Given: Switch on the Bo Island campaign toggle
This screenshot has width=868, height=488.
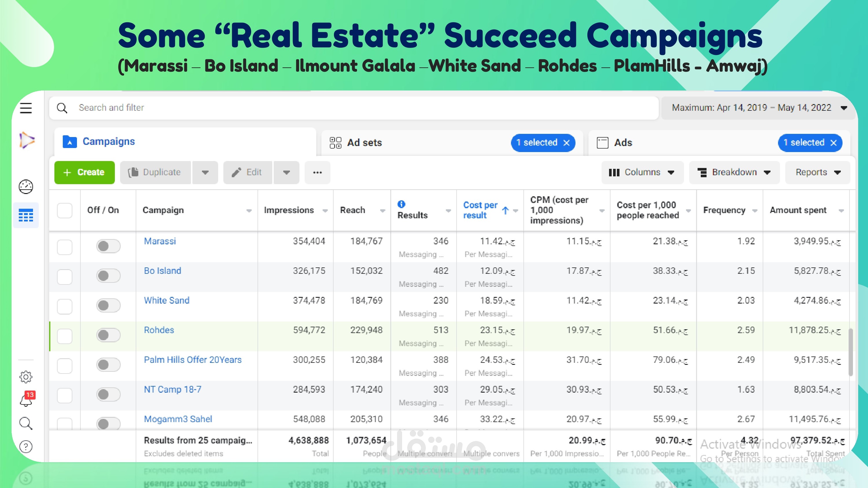Looking at the screenshot, I should point(108,276).
